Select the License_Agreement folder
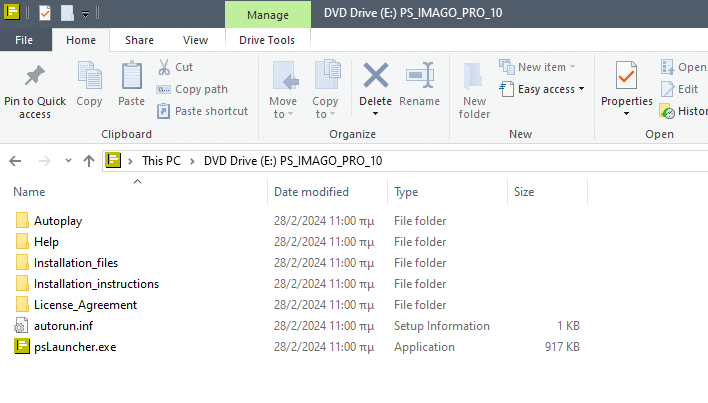The width and height of the screenshot is (708, 403). [x=85, y=305]
